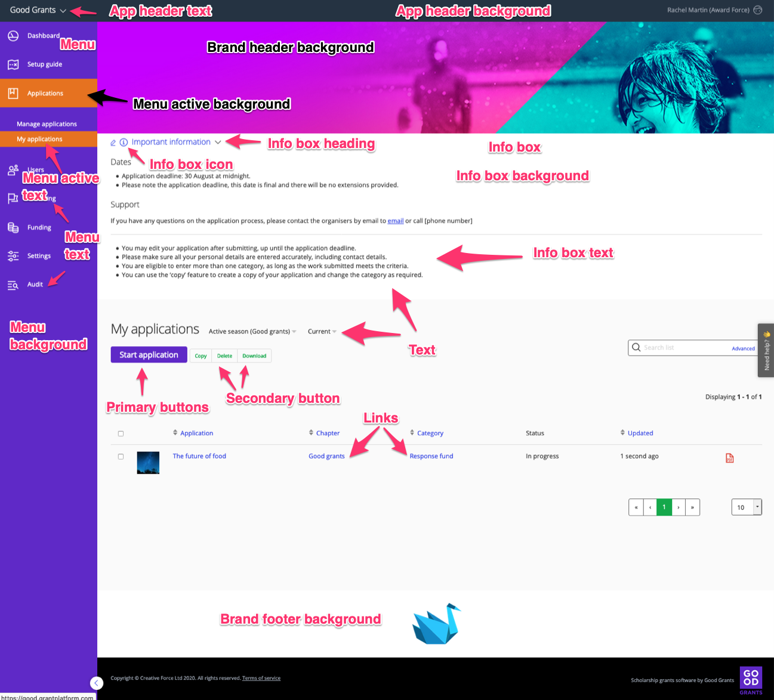Viewport: 774px width, 700px height.
Task: Click the swan logo in footer
Action: click(x=437, y=624)
